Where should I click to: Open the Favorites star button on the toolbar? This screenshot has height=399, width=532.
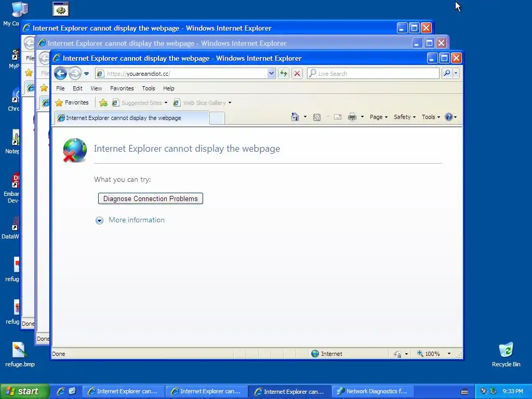tap(72, 102)
